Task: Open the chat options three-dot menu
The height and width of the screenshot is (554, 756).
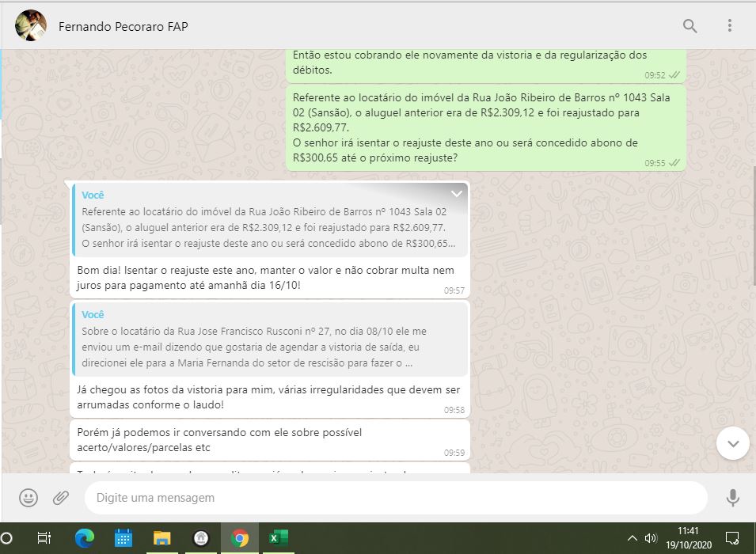Action: click(730, 26)
